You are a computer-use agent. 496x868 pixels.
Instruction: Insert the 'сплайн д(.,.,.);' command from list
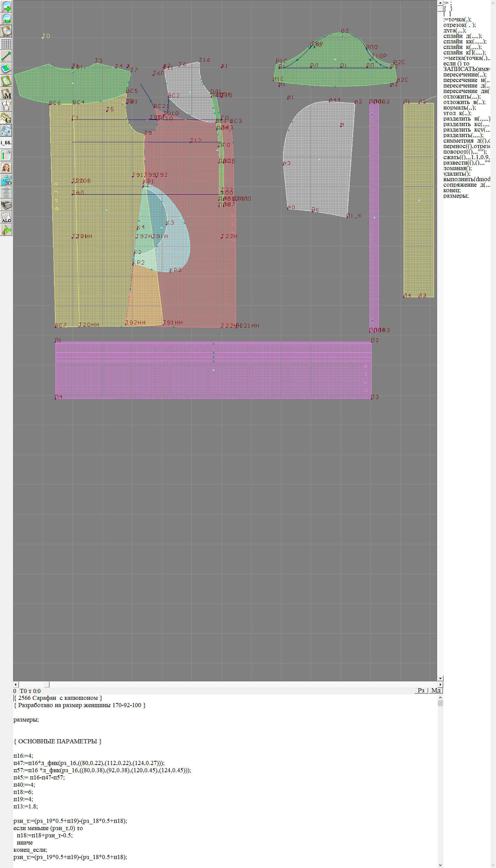[x=462, y=36]
